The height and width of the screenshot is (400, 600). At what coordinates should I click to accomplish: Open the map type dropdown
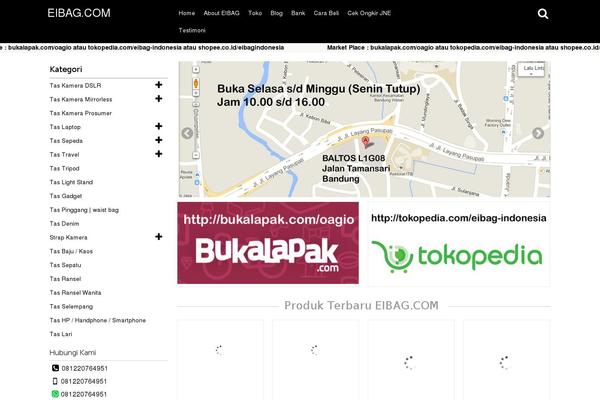coord(531,69)
